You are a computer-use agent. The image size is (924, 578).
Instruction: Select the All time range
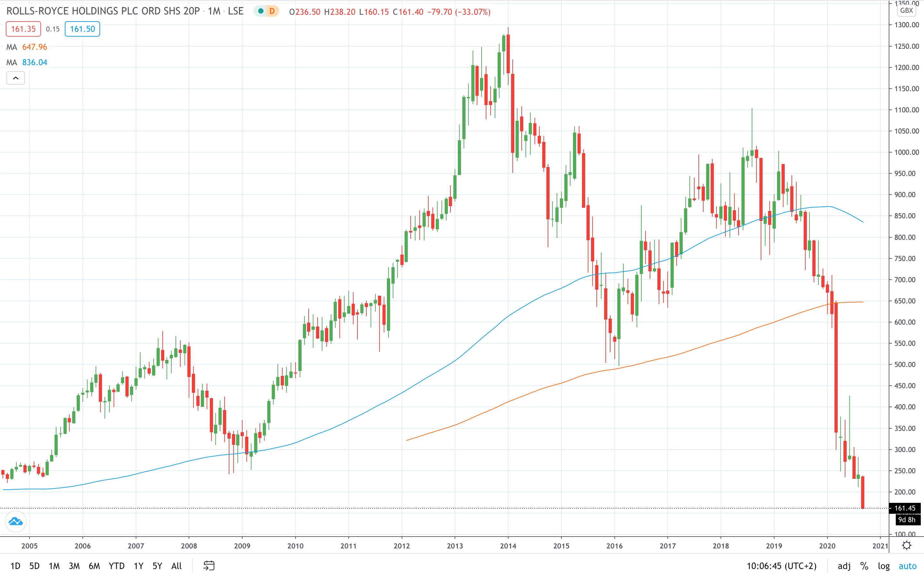coord(176,566)
